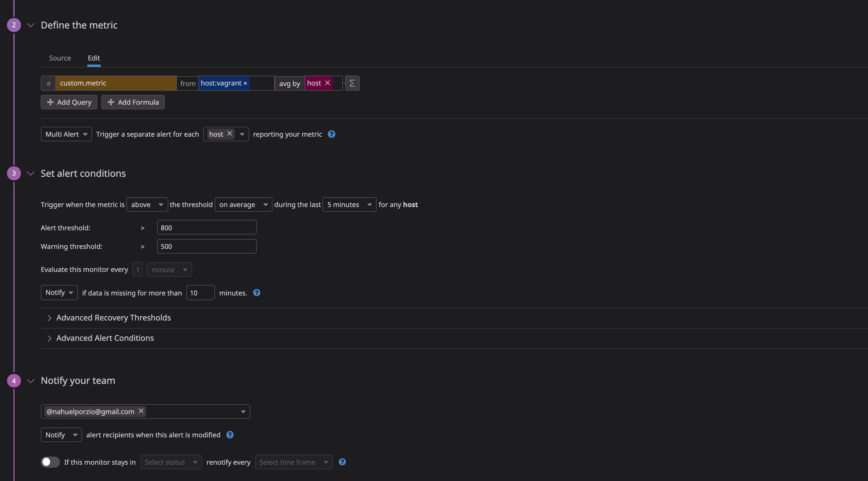This screenshot has width=868, height=481.
Task: Enable the renotify toggle switch
Action: (50, 462)
